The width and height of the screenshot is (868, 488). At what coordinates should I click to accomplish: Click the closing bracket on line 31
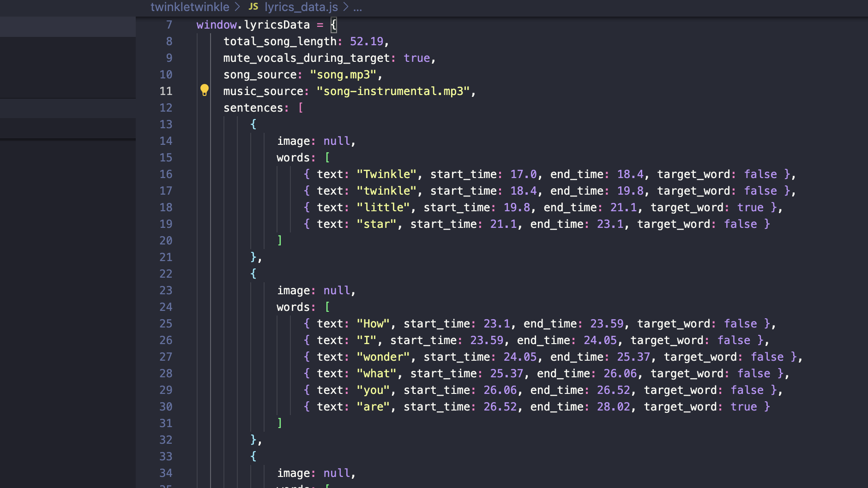(279, 423)
